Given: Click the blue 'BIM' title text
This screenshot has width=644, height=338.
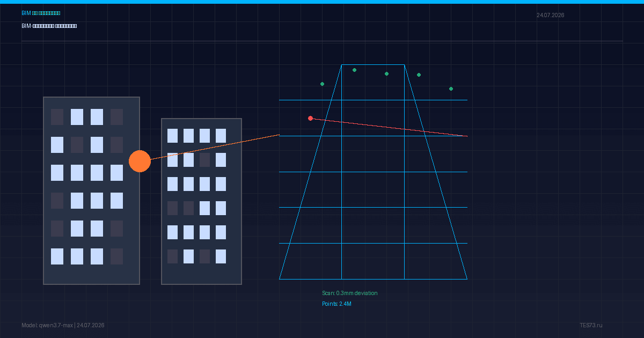Looking at the screenshot, I should pos(41,13).
